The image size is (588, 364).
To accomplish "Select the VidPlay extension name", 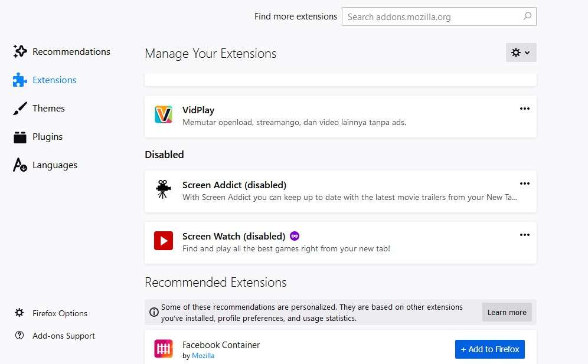I will point(198,110).
